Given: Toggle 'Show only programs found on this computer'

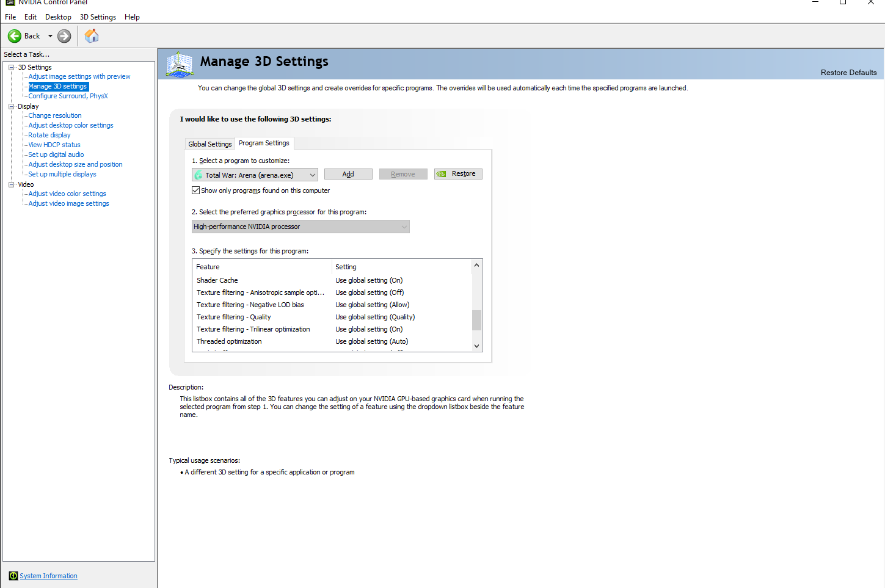Looking at the screenshot, I should tap(196, 191).
